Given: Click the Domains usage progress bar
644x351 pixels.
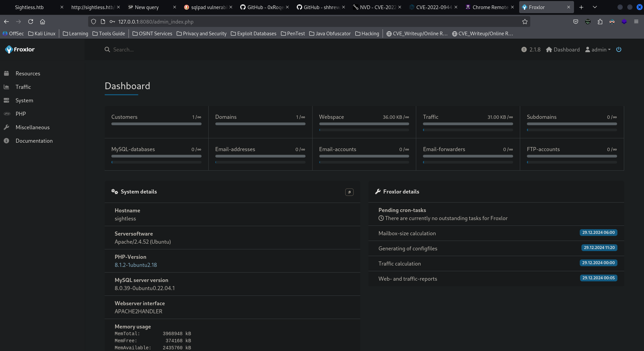Looking at the screenshot, I should (260, 124).
